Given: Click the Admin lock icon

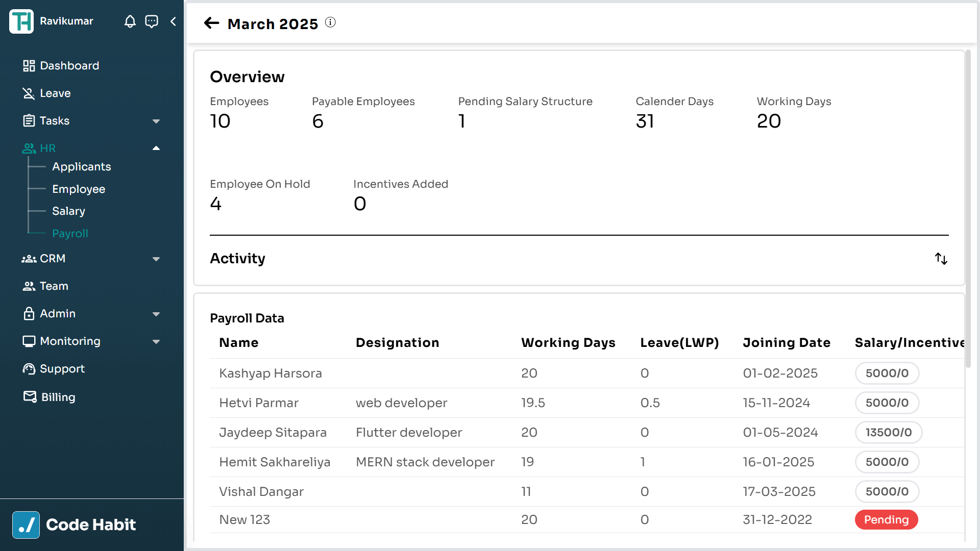Looking at the screenshot, I should 29,313.
